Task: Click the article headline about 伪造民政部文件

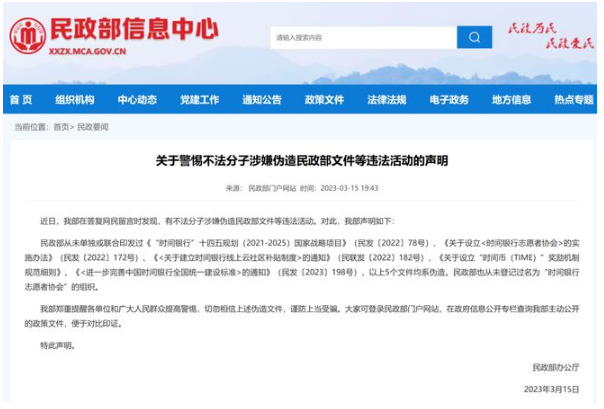Action: pos(302,160)
